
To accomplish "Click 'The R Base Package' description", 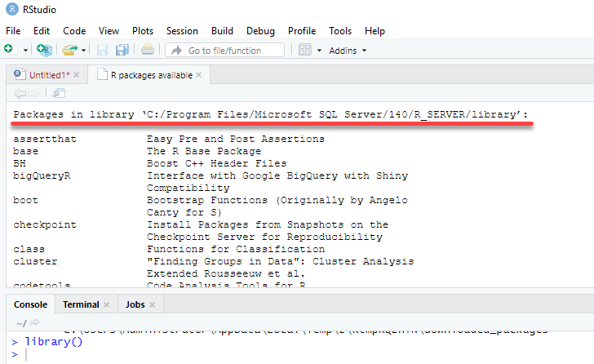I will [204, 151].
